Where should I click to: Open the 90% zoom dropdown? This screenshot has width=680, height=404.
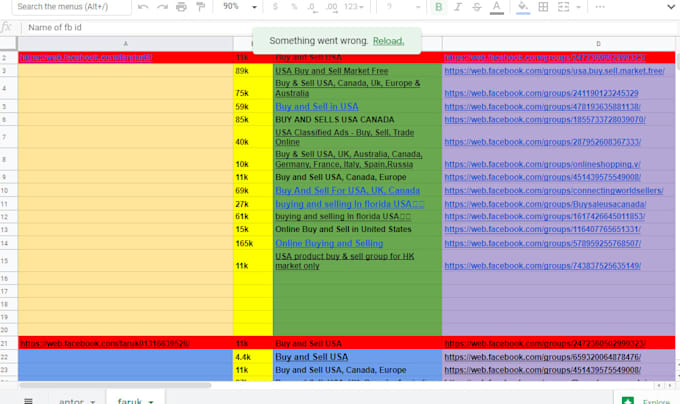point(240,7)
